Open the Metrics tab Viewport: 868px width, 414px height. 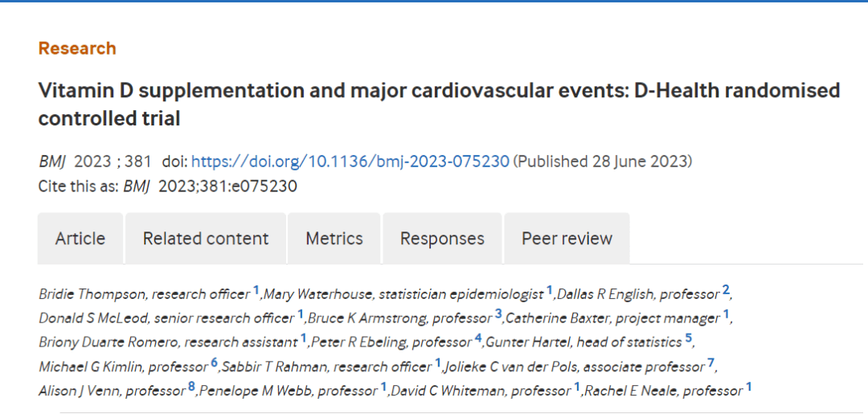point(334,239)
